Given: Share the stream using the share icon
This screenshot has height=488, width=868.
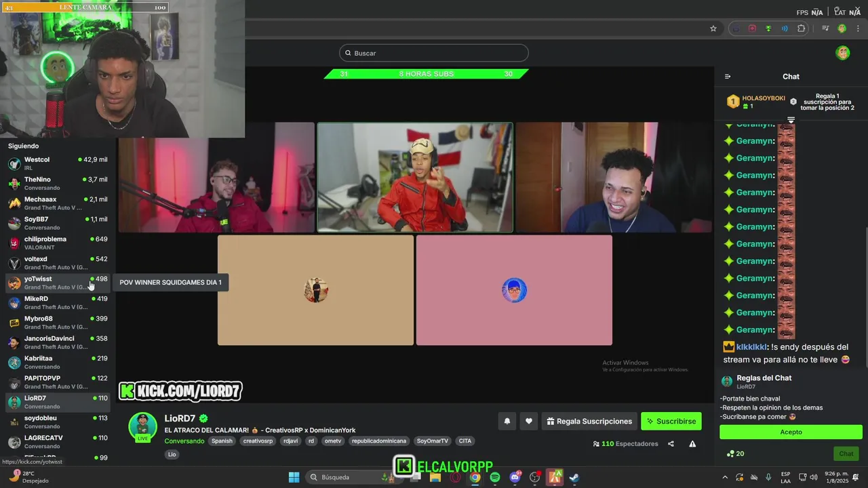Looking at the screenshot, I should point(671,444).
